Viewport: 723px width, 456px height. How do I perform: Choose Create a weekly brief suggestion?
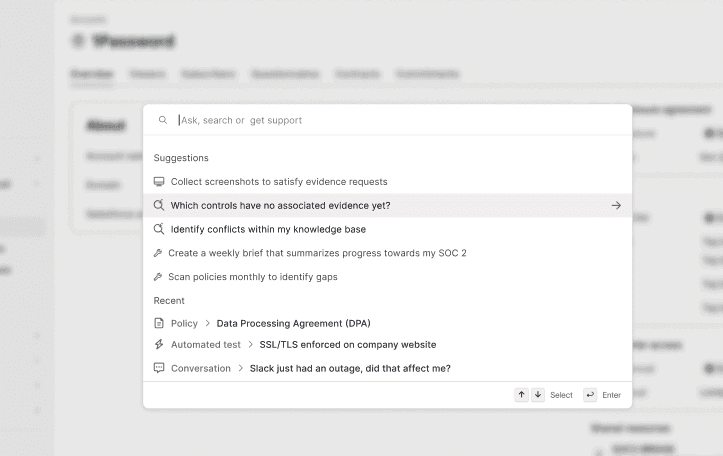pos(387,253)
